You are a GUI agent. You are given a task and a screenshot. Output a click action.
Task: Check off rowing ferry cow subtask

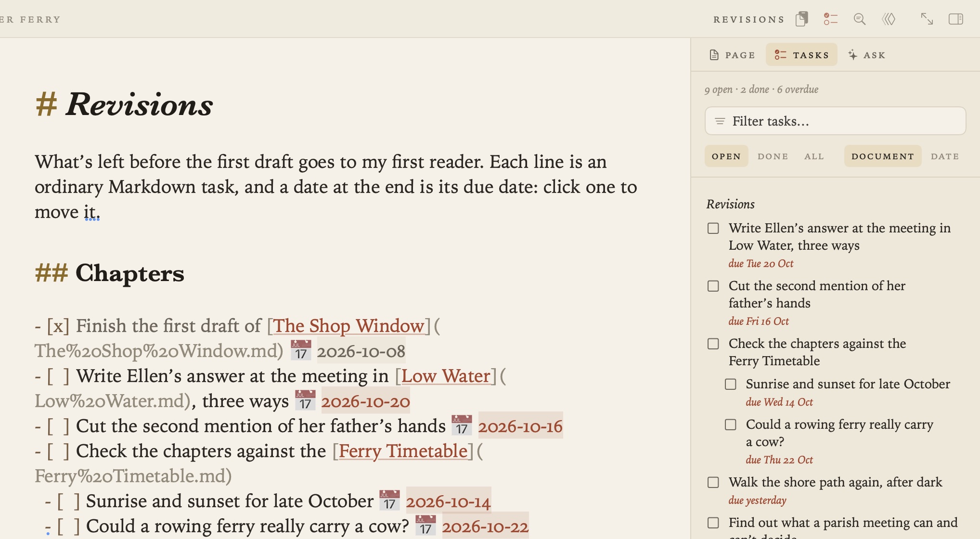pyautogui.click(x=731, y=424)
